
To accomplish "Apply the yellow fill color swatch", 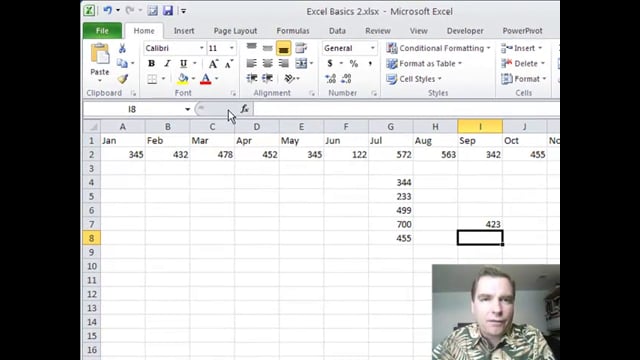I will pos(183,79).
